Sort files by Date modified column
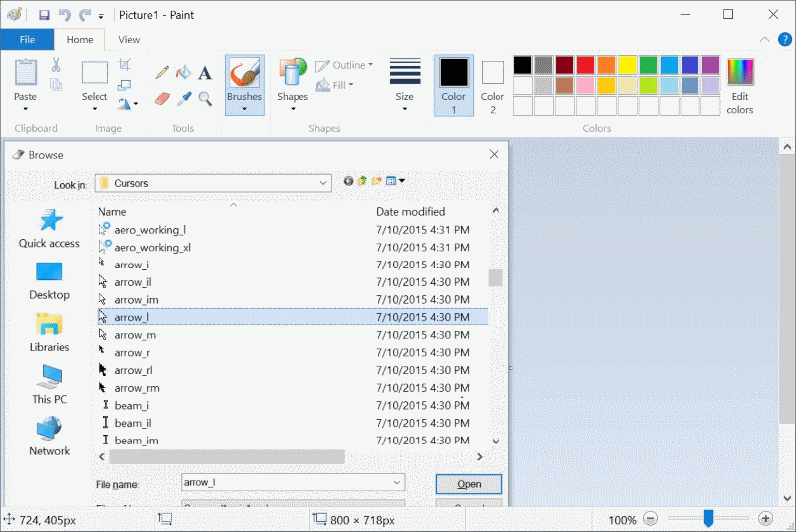This screenshot has width=796, height=532. 410,212
